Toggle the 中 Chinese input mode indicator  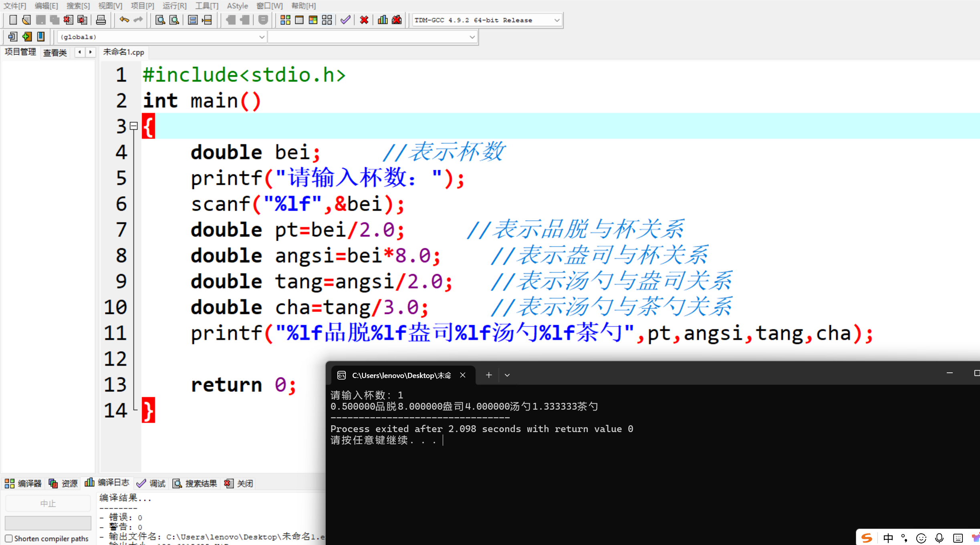coord(888,538)
